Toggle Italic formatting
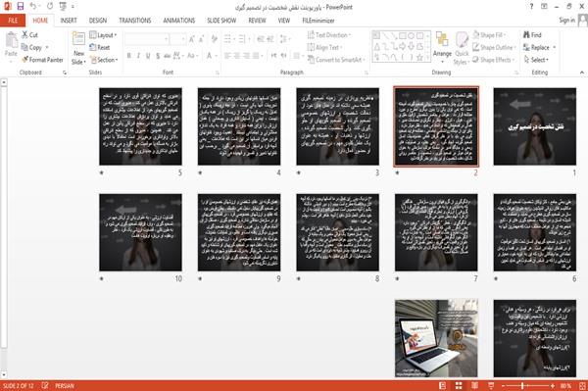The image size is (588, 391). click(x=138, y=56)
